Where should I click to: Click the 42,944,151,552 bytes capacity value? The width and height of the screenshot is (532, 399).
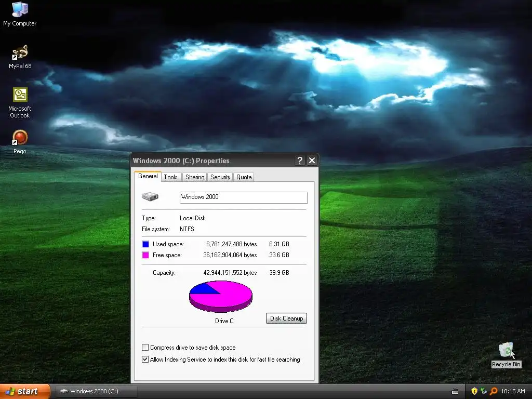(x=230, y=273)
